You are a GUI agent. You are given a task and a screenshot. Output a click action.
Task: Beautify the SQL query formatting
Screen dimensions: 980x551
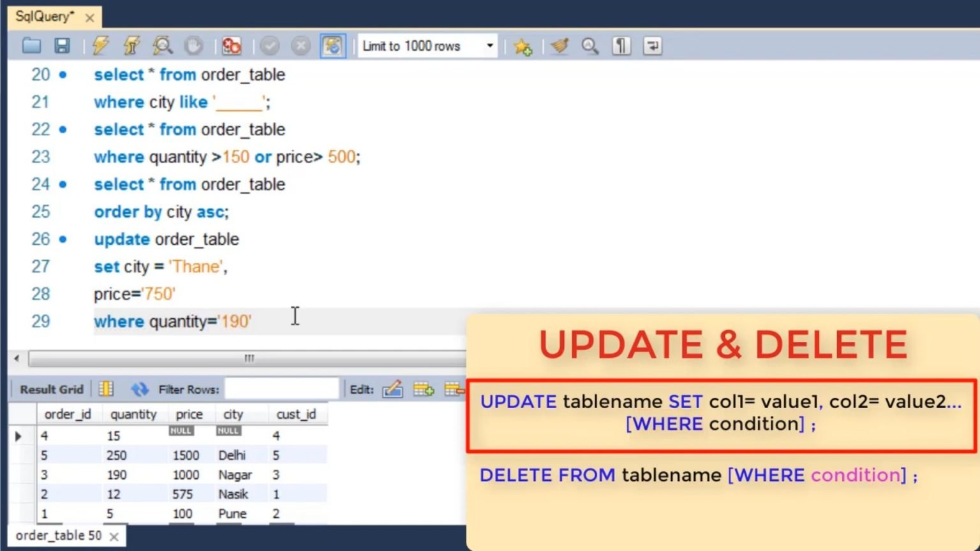(560, 45)
